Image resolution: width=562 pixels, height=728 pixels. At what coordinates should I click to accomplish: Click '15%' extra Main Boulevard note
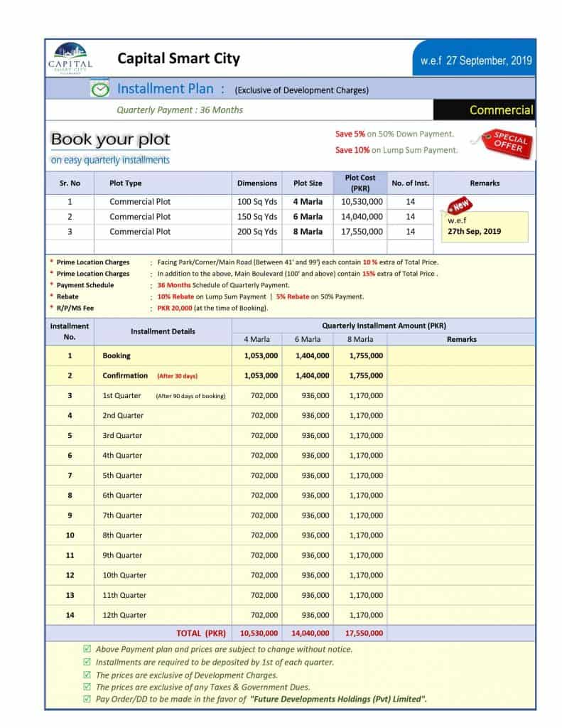pyautogui.click(x=369, y=274)
